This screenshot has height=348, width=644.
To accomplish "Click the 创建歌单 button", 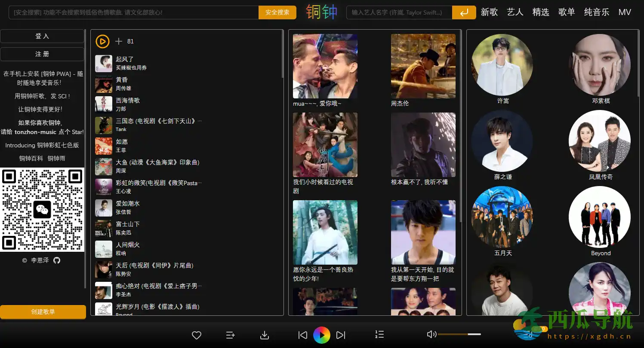I will [43, 311].
